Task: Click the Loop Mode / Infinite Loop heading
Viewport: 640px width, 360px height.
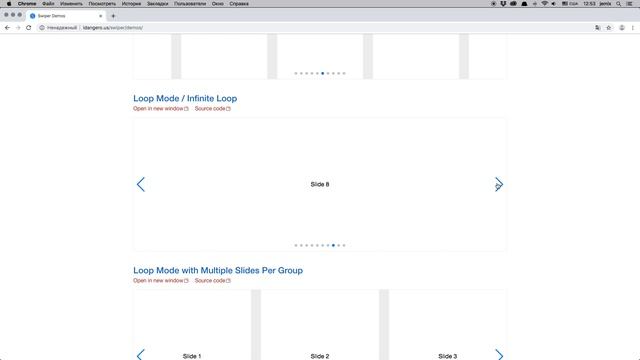Action: (x=185, y=98)
